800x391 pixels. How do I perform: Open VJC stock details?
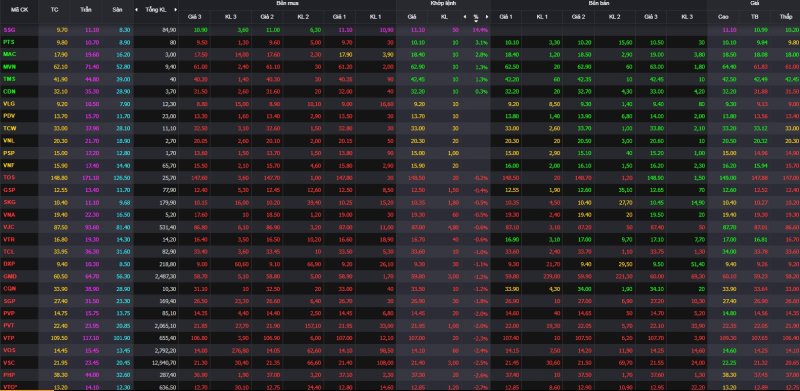(9, 226)
